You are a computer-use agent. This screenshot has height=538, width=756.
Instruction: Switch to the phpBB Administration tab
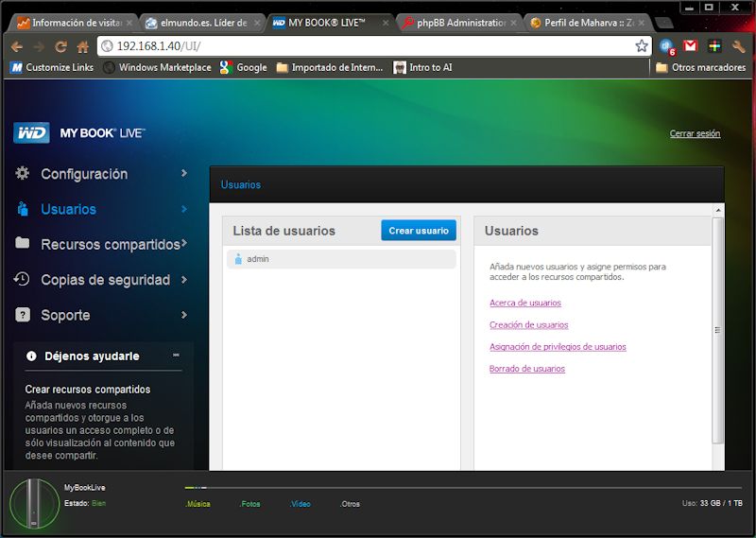[x=459, y=23]
